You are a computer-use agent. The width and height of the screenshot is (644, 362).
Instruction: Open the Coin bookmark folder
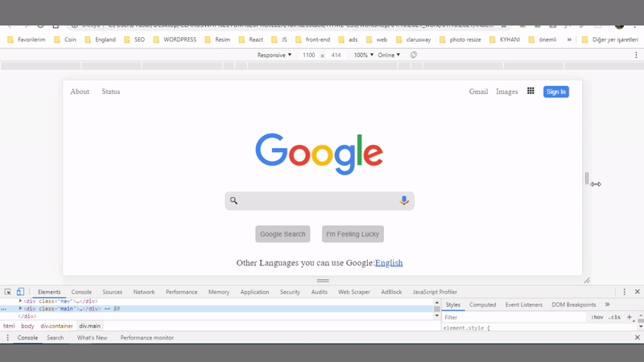pyautogui.click(x=65, y=39)
